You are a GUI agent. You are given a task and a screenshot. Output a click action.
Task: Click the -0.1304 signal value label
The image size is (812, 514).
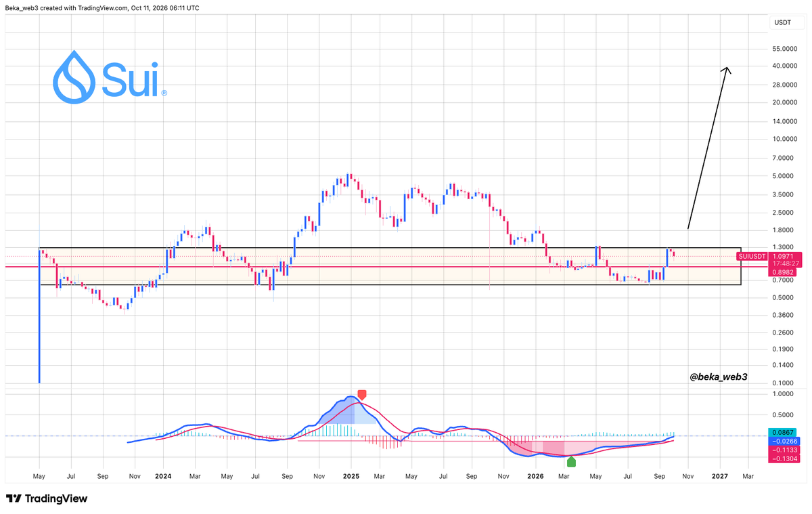783,458
